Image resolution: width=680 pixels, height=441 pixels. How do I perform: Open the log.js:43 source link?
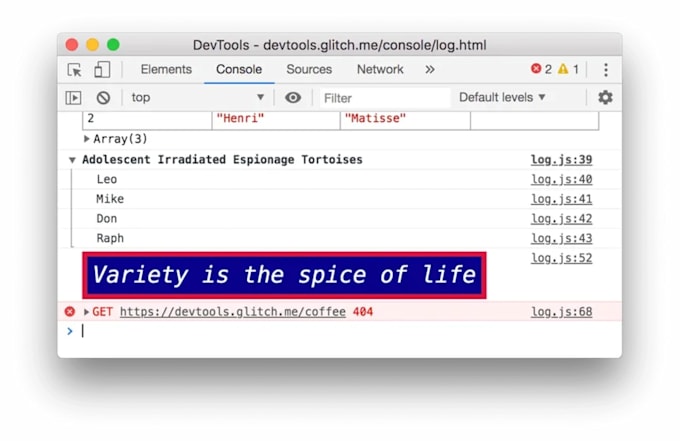[x=562, y=238]
